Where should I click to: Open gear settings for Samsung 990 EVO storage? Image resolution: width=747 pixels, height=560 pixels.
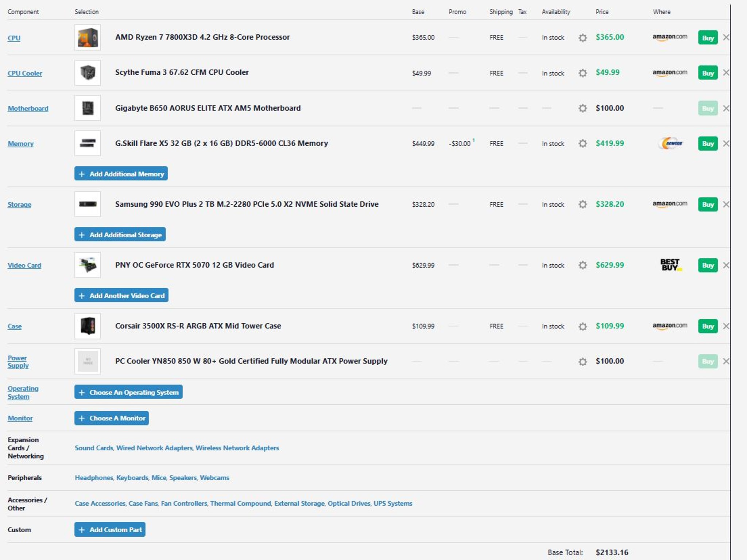[582, 204]
